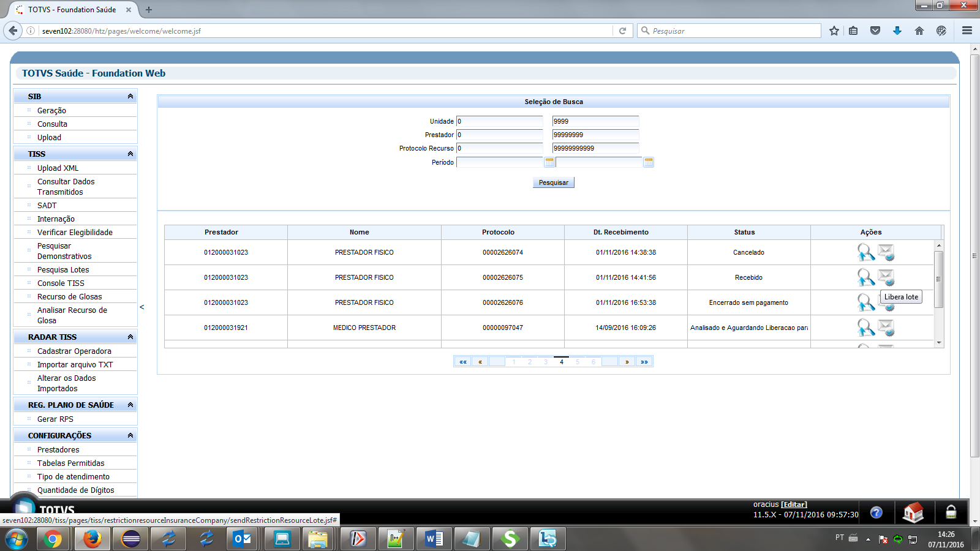The image size is (980, 551).
Task: Collapse the REG. PLANO DE SAÚDE section
Action: (x=130, y=405)
